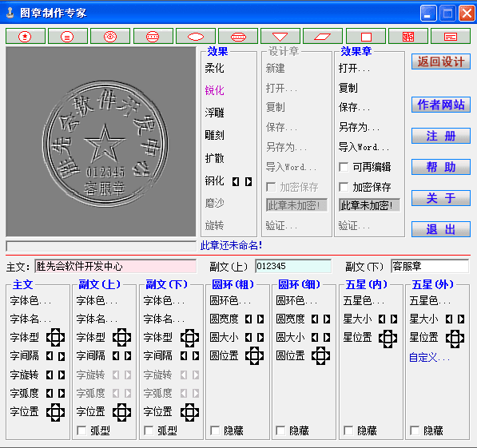The width and height of the screenshot is (477, 448).
Task: Apply the 雕刻 effect
Action: click(x=214, y=135)
